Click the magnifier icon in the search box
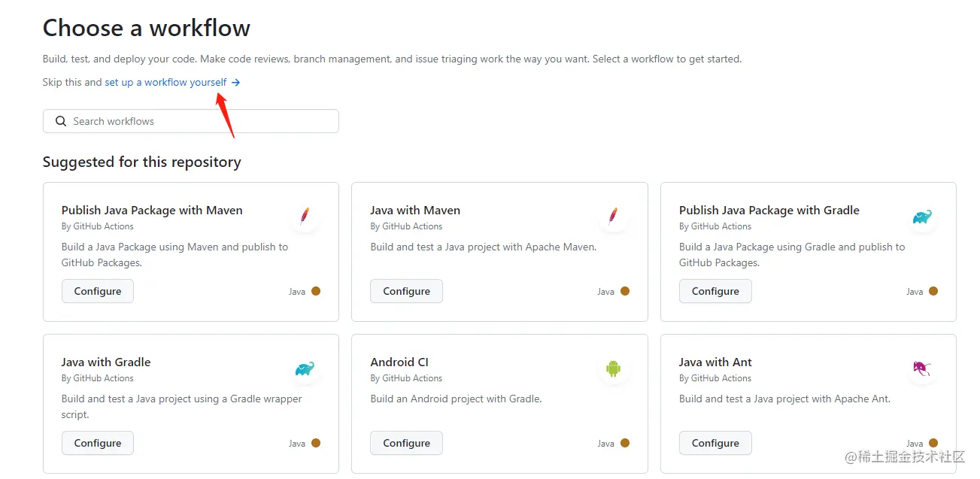 (61, 121)
